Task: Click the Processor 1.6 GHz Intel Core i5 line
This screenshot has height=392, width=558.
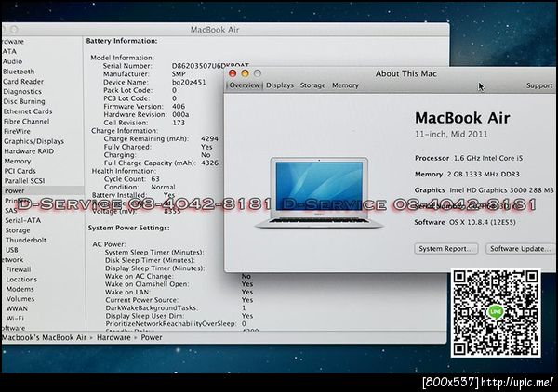Action: pyautogui.click(x=469, y=158)
